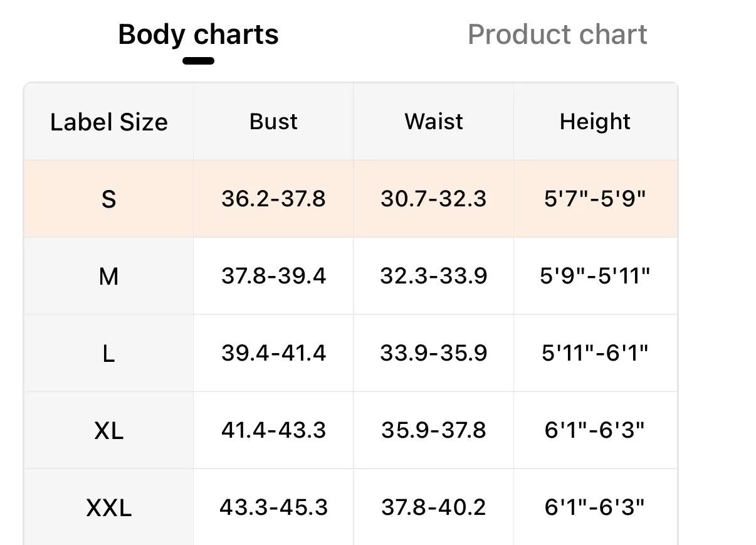The height and width of the screenshot is (545, 756).
Task: Click waist value 37.8-40.2
Action: [434, 507]
